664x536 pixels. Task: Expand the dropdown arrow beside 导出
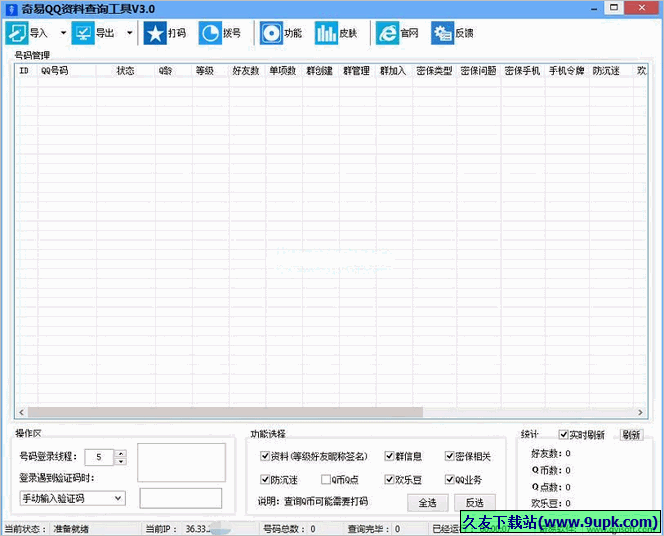click(130, 33)
